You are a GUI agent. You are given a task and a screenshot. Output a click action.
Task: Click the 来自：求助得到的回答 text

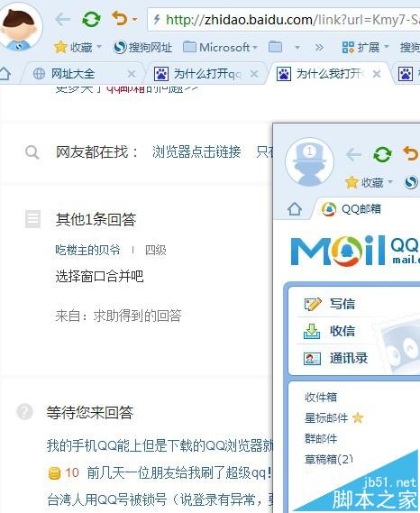tap(118, 316)
